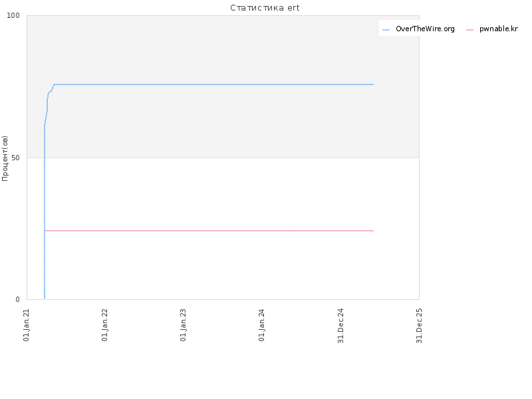Click the chart title Статистика ert
Viewport: 532px width, 399px height.
coord(265,8)
